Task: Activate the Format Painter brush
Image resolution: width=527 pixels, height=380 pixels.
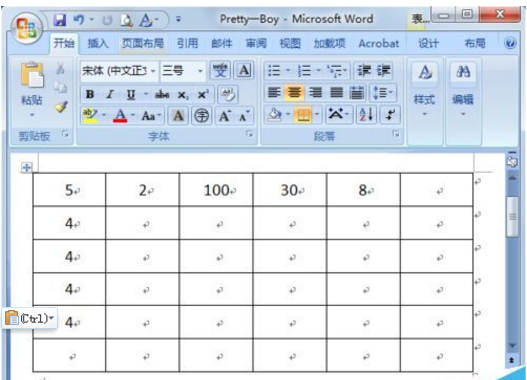Action: [x=61, y=107]
